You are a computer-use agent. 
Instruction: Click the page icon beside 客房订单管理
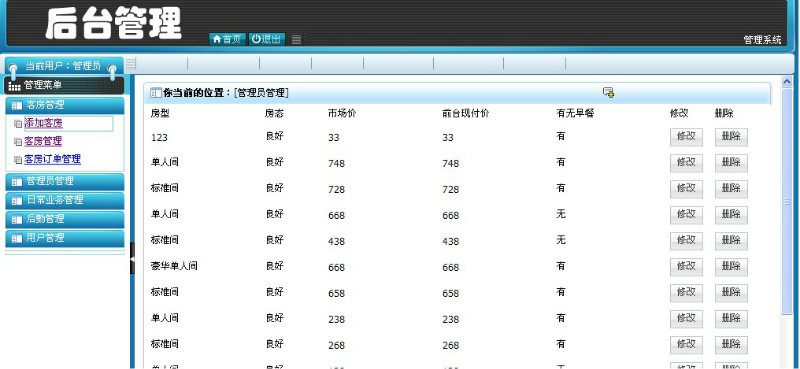[18, 160]
